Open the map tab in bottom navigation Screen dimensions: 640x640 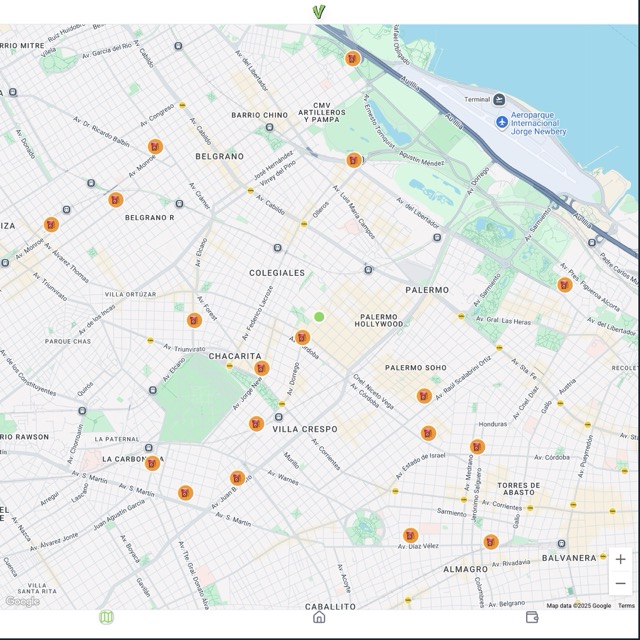tap(107, 617)
